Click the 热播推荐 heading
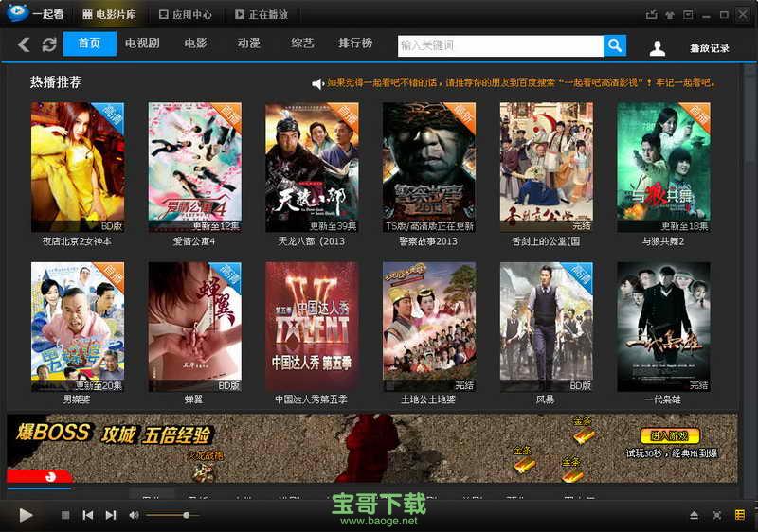758x532 pixels. (x=56, y=82)
